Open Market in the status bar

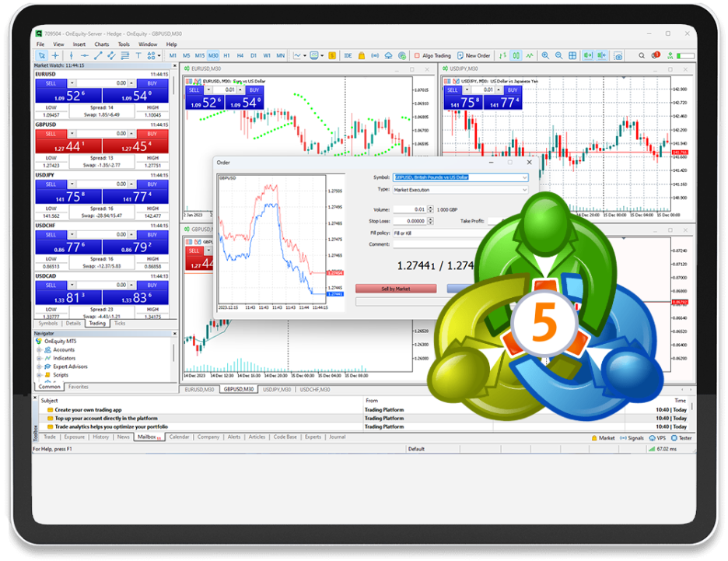point(603,438)
